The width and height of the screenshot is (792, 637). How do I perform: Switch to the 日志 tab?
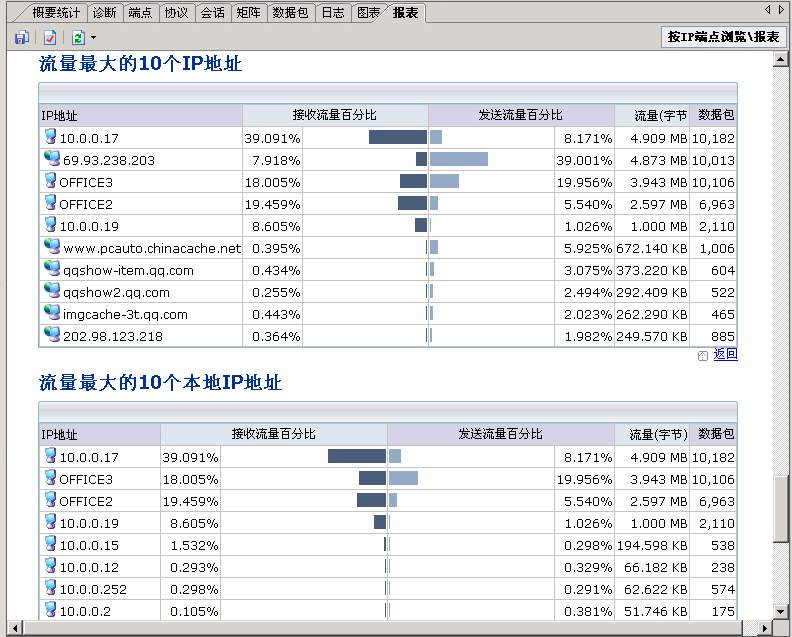click(333, 13)
